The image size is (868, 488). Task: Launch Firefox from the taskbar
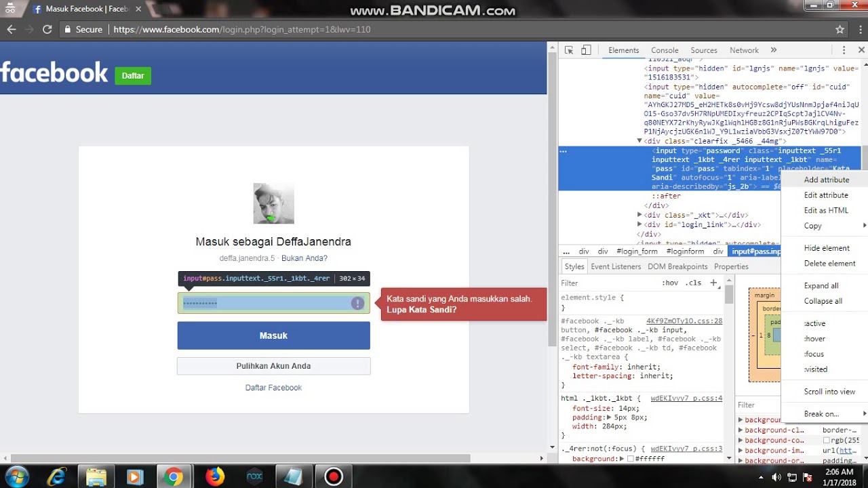pos(215,477)
